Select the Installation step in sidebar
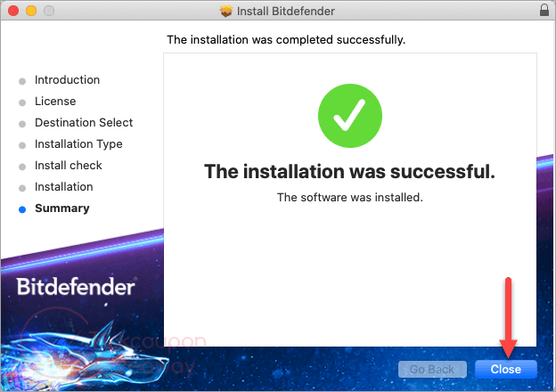 click(x=64, y=187)
